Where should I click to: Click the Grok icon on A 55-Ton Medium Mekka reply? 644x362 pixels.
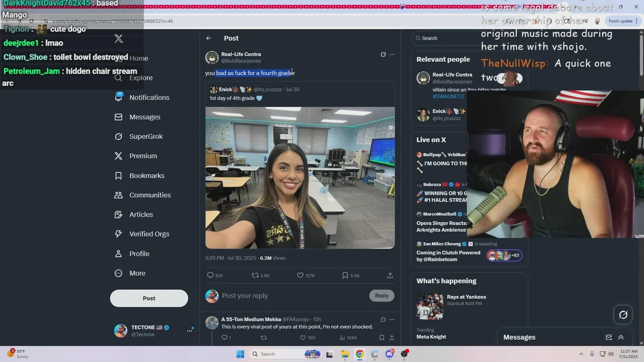[383, 319]
